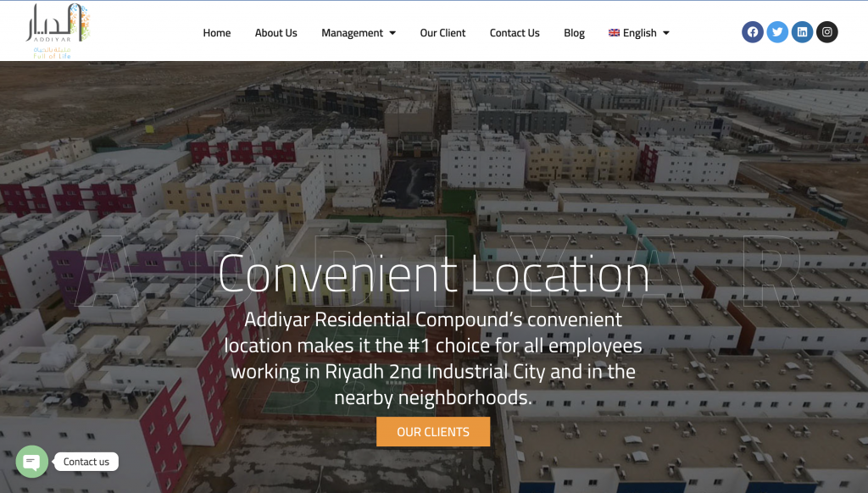Click the green chat bubble icon
This screenshot has width=868, height=493.
31,462
